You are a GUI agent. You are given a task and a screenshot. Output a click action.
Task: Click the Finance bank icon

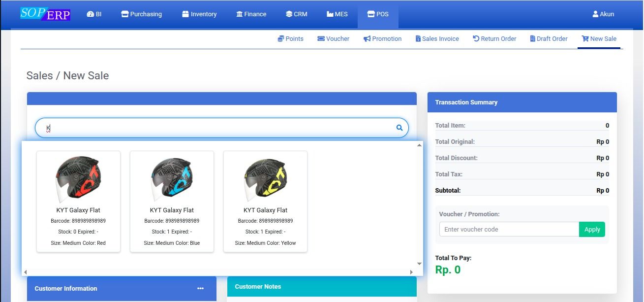pyautogui.click(x=239, y=14)
